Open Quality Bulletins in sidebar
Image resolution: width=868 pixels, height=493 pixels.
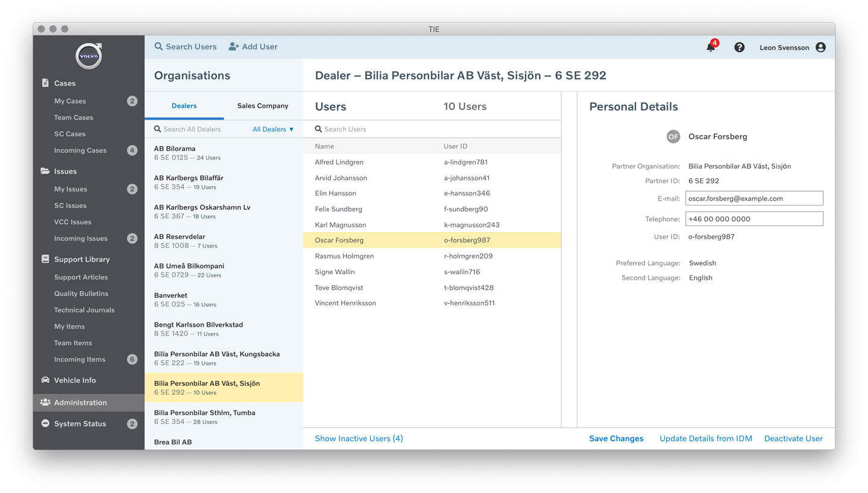pyautogui.click(x=81, y=294)
